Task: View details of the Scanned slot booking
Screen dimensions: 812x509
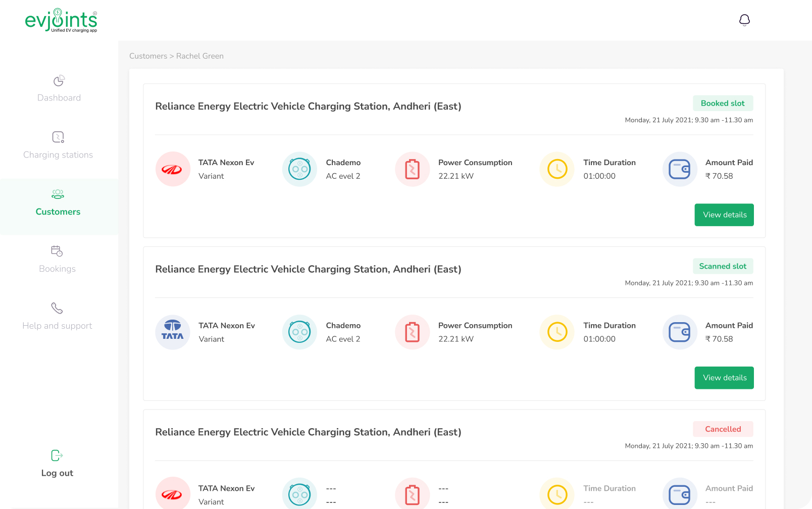Action: point(724,378)
